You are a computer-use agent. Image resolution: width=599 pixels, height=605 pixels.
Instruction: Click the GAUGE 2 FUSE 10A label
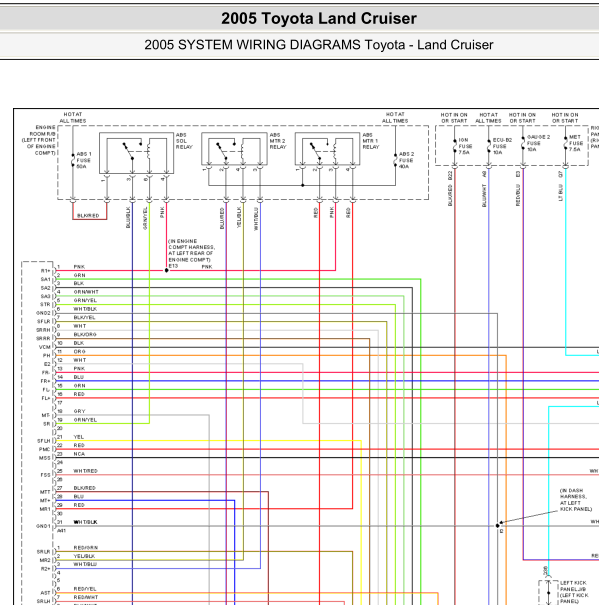[538, 143]
